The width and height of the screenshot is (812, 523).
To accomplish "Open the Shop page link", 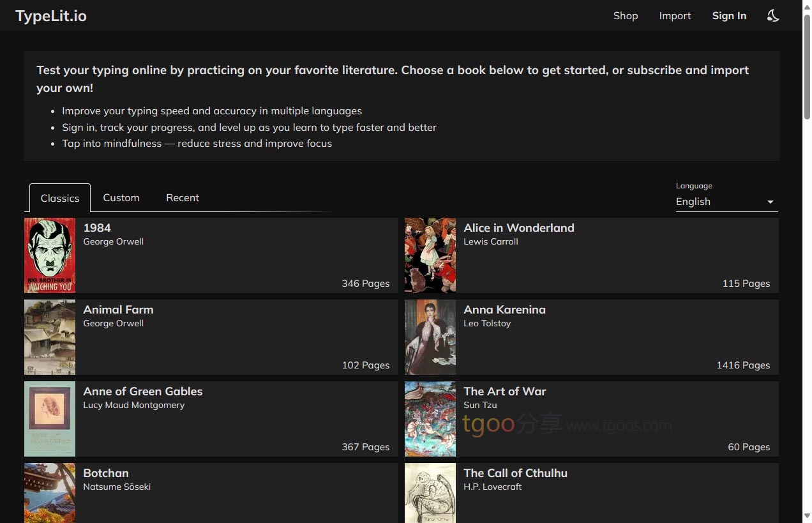I will pos(626,16).
